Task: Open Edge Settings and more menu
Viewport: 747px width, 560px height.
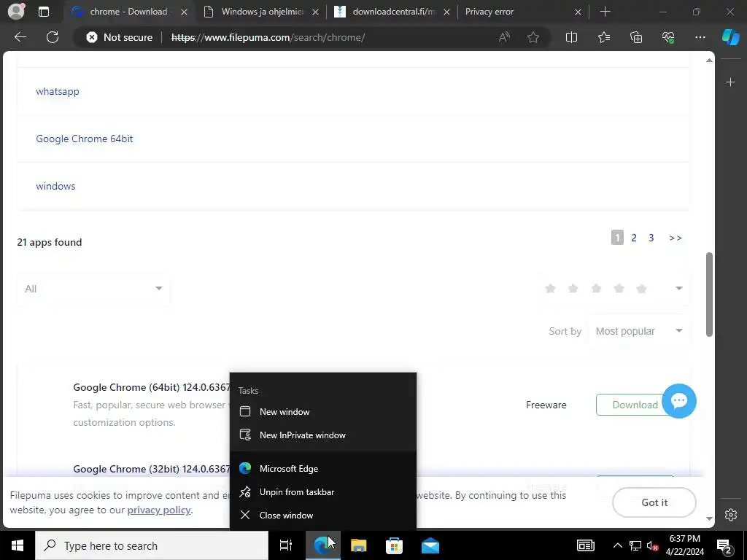Action: [700, 37]
